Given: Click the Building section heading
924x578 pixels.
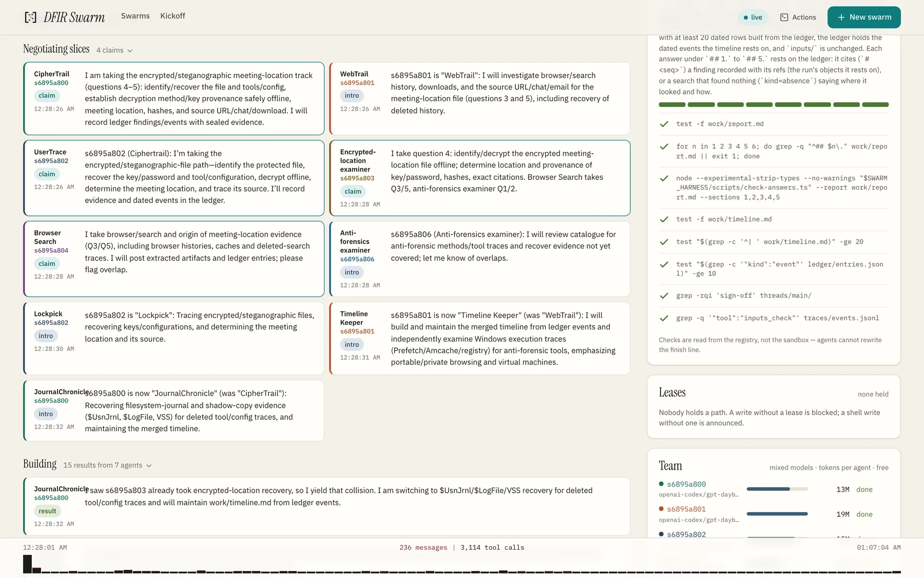Looking at the screenshot, I should click(40, 464).
